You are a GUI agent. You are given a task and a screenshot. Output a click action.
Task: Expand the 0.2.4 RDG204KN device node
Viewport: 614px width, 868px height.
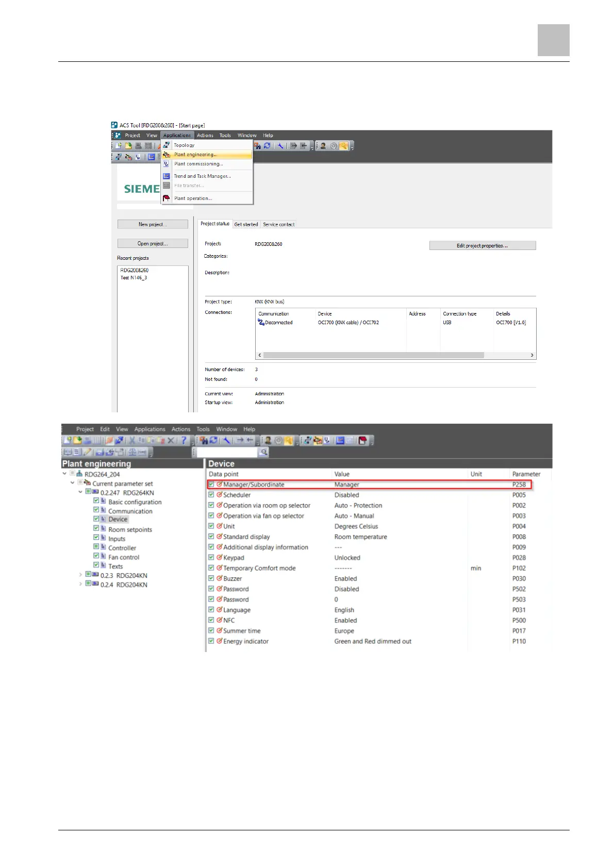click(80, 583)
